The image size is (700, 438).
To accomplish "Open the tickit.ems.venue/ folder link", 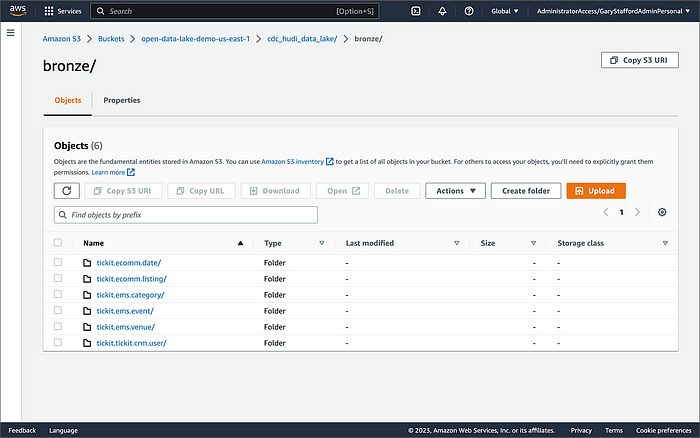I will [126, 327].
